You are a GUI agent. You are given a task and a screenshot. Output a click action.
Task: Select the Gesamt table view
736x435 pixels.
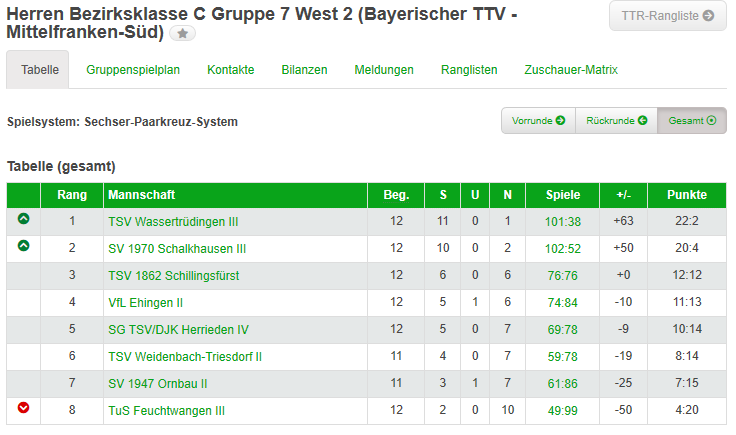(x=692, y=121)
